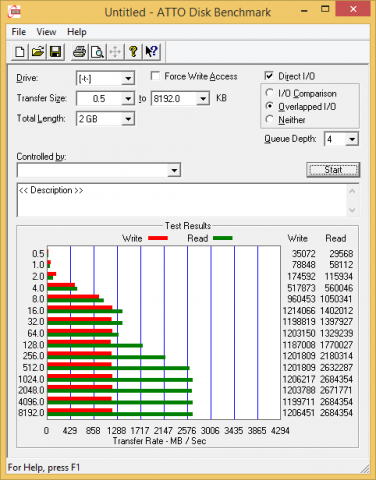The height and width of the screenshot is (480, 376).
Task: Print results using the printer icon
Action: pos(79,52)
